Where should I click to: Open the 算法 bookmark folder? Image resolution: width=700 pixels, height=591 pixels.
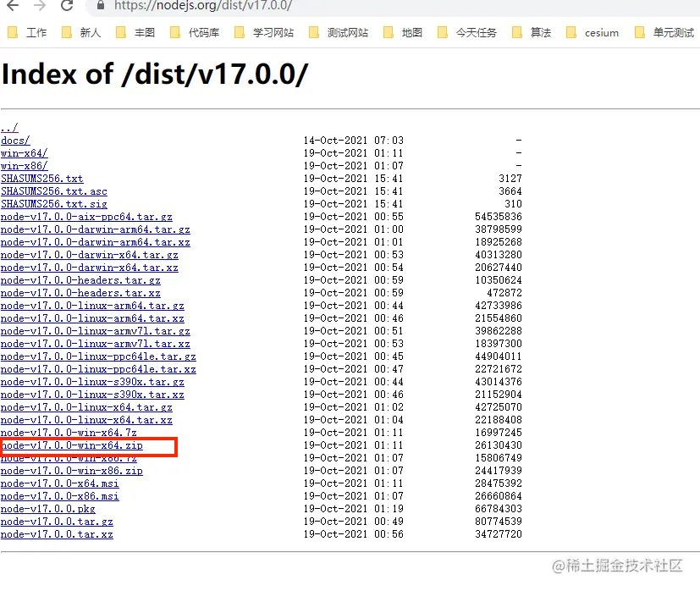[532, 33]
